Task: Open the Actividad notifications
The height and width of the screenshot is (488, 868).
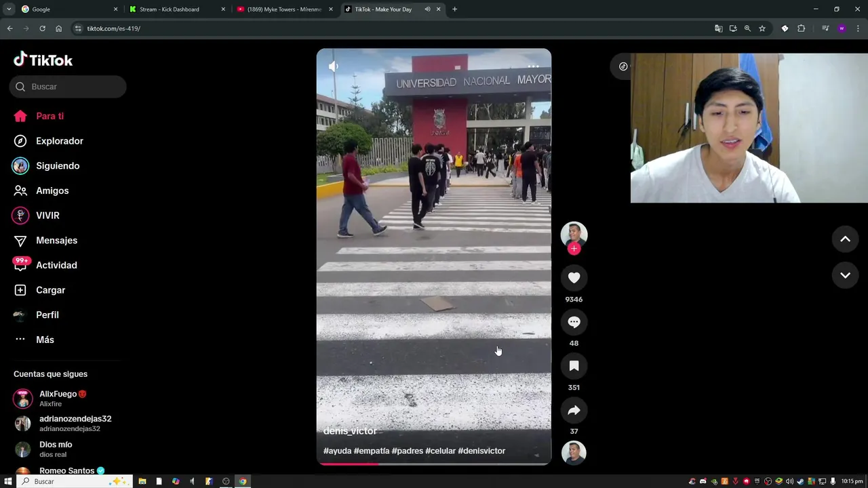Action: point(46,265)
